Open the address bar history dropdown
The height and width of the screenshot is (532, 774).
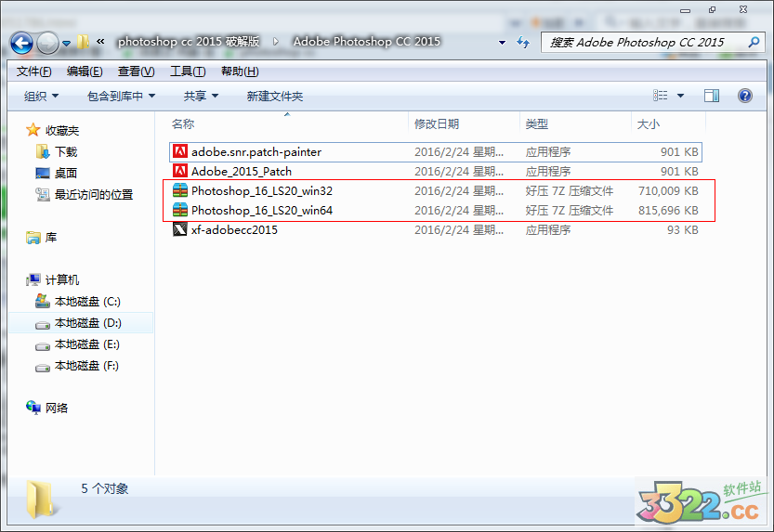coord(502,43)
